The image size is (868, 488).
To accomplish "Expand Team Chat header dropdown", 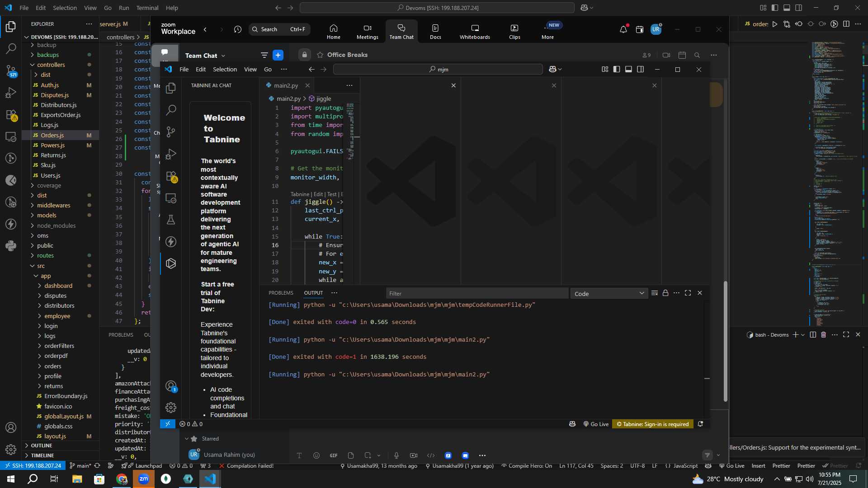I will click(223, 56).
